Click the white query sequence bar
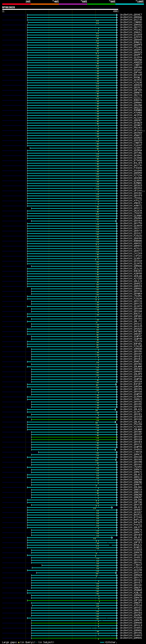Image resolution: width=146 pixels, height=644 pixels. tap(60, 10)
